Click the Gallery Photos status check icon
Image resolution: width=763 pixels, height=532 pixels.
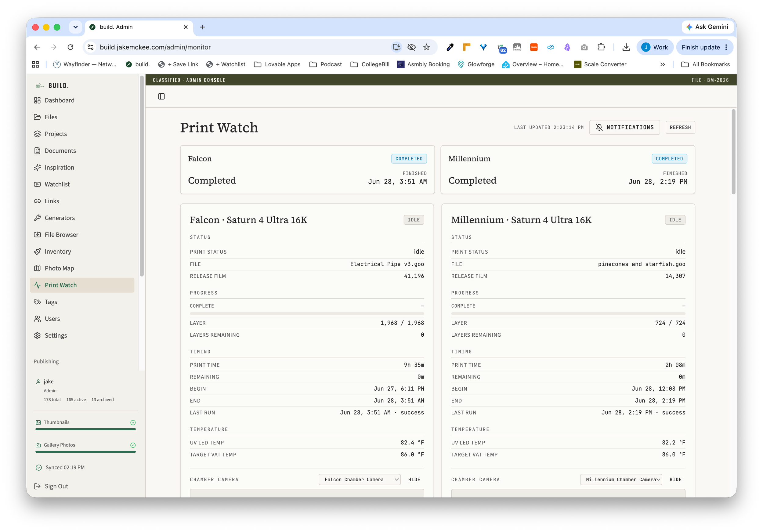(x=133, y=445)
